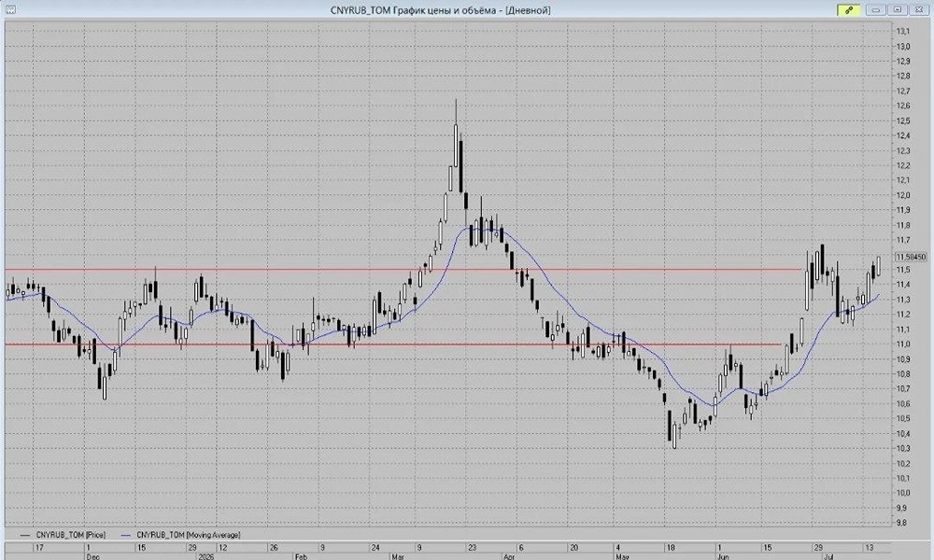Screen dimensions: 934x560
Task: Open the chart window system menu icon
Action: (10, 10)
